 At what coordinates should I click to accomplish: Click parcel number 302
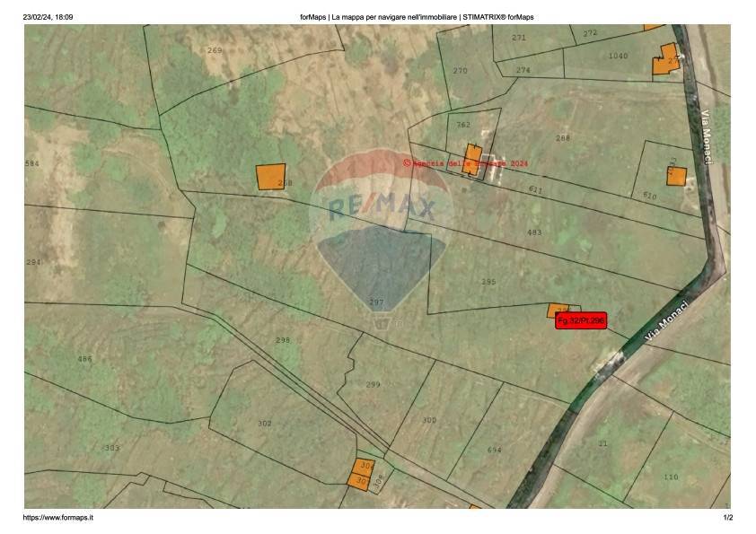(x=264, y=423)
